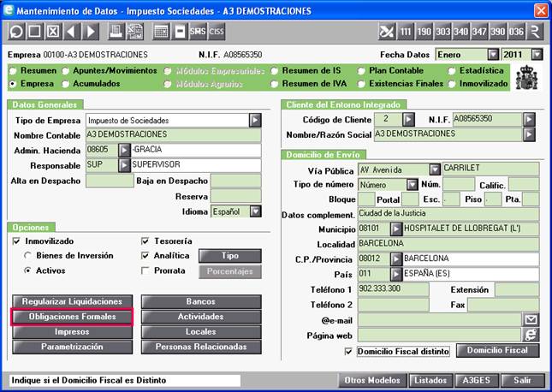Screen dimensions: 552x392
Task: Open the Vía Pública type dropdown
Action: [435, 169]
